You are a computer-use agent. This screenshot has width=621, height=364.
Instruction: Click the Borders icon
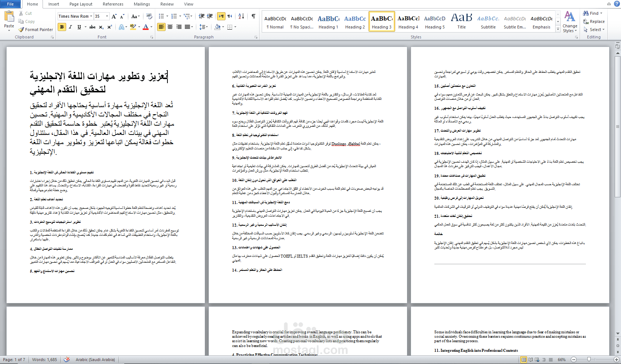[230, 27]
